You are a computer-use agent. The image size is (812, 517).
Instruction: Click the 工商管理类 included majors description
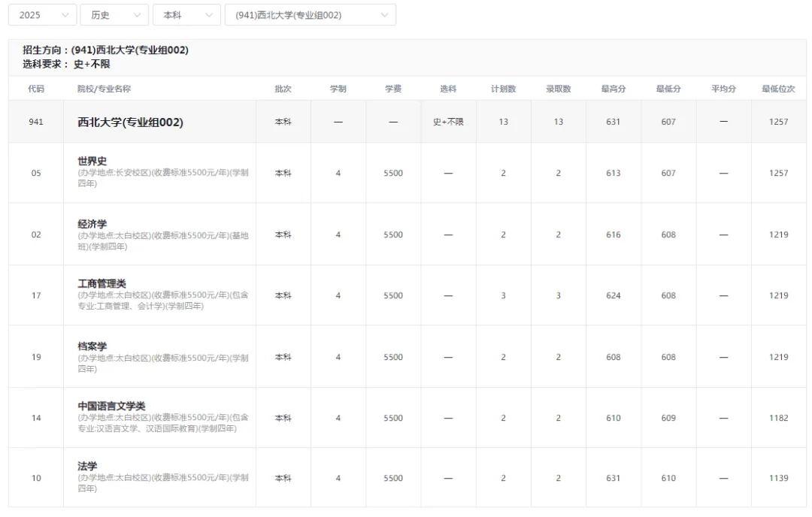pos(163,301)
